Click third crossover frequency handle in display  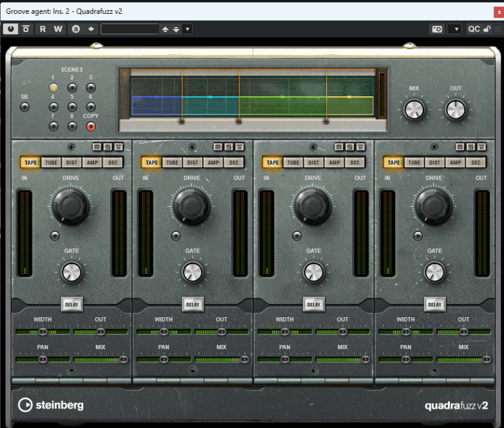(326, 121)
